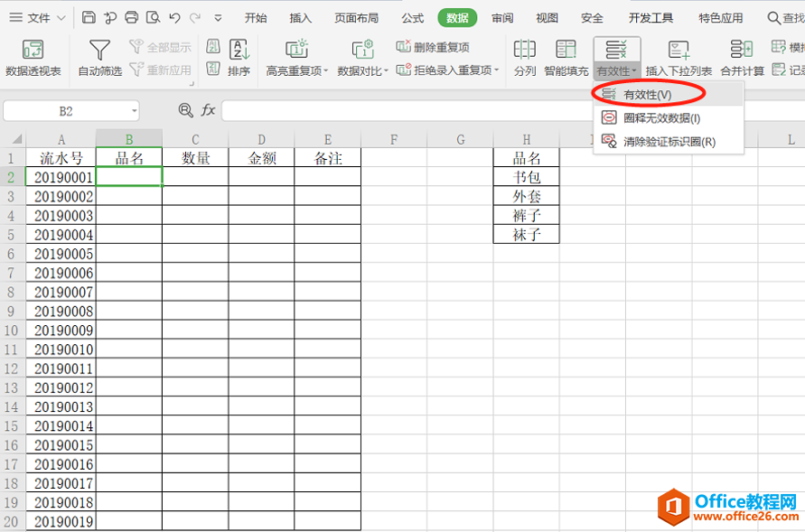
Task: Click cell containing 20190019
Action: pos(61,521)
